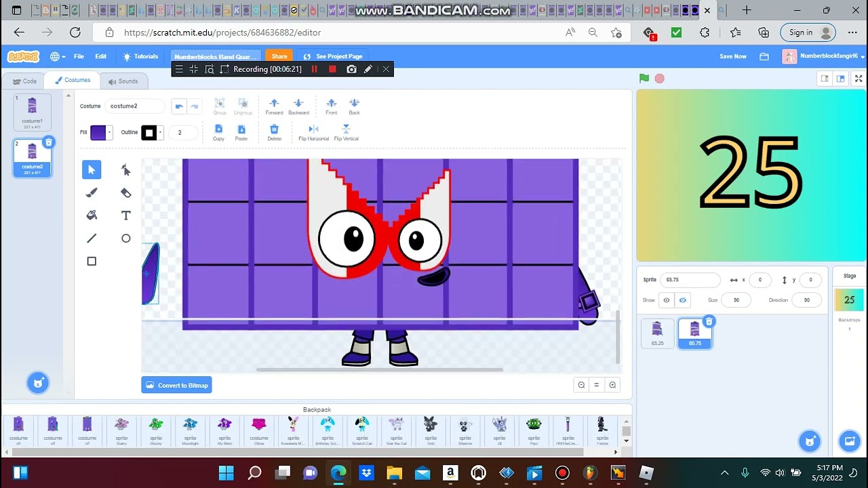Bring selection to Front
This screenshot has height=488, width=868.
[331, 106]
